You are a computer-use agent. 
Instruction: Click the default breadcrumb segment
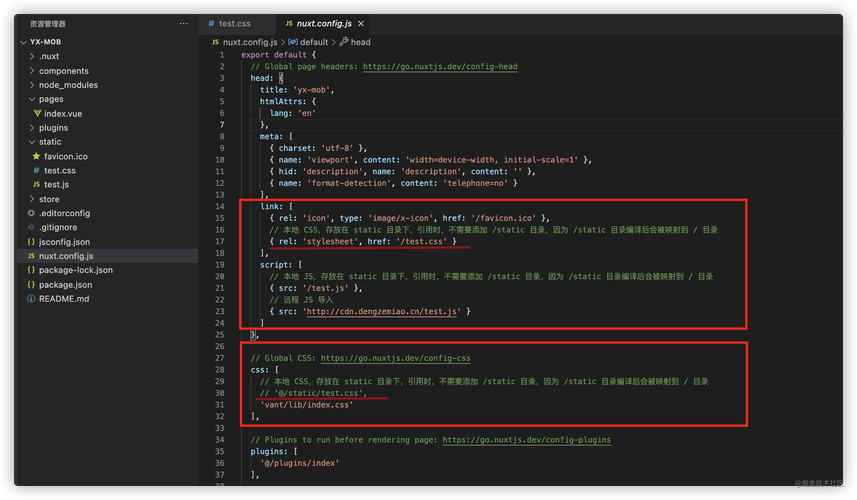click(314, 42)
